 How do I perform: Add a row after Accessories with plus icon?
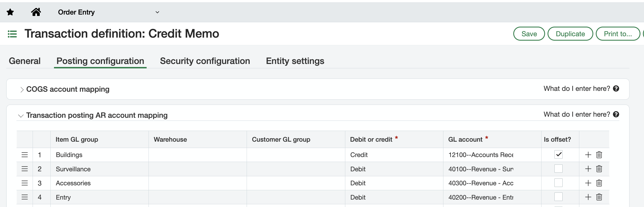588,183
